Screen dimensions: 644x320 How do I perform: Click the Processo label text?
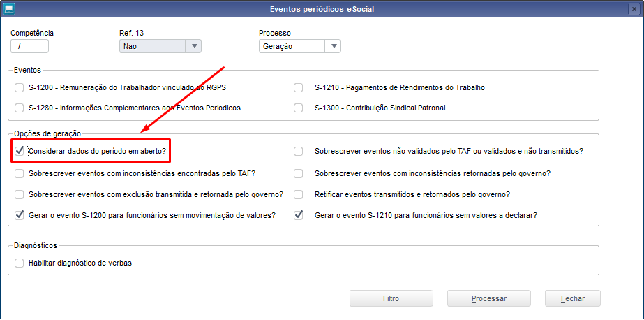[x=275, y=33]
